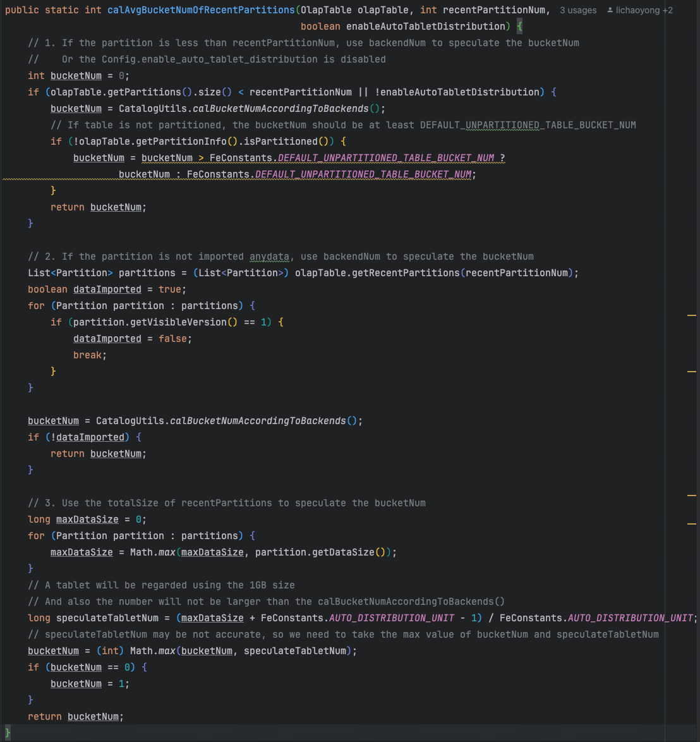The width and height of the screenshot is (700, 742).
Task: Click the person icon beside lichaoyong
Action: [x=610, y=10]
